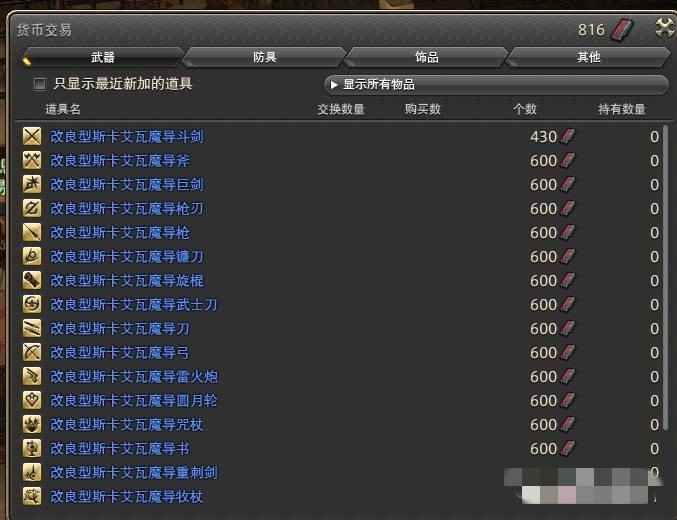Open item link 改良型斯卡艾瓦魔导雷火炮
The width and height of the screenshot is (677, 520).
point(134,377)
